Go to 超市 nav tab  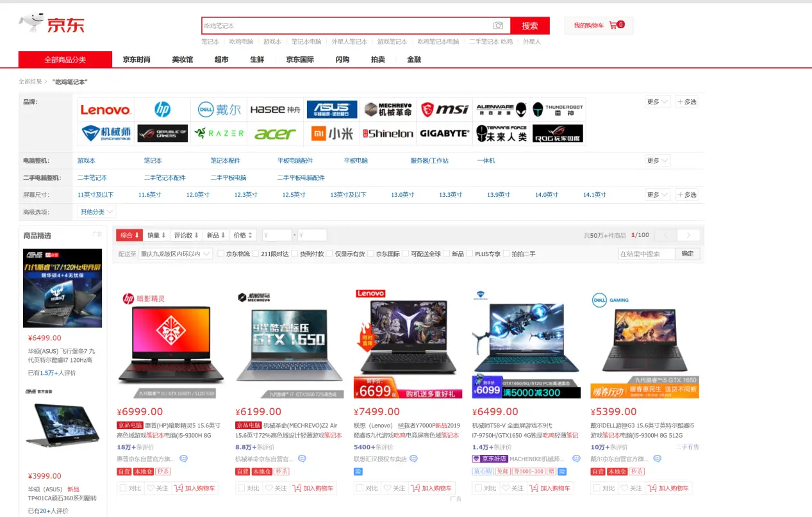coord(221,60)
